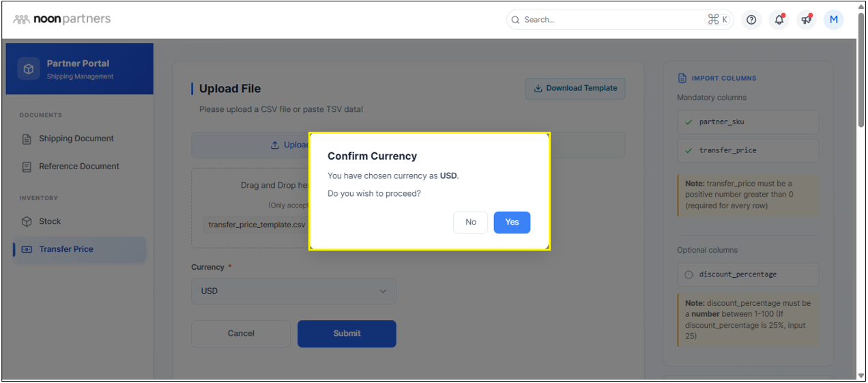Confirm currency by clicking Yes
Viewport: 868px width, 383px height.
tap(512, 222)
